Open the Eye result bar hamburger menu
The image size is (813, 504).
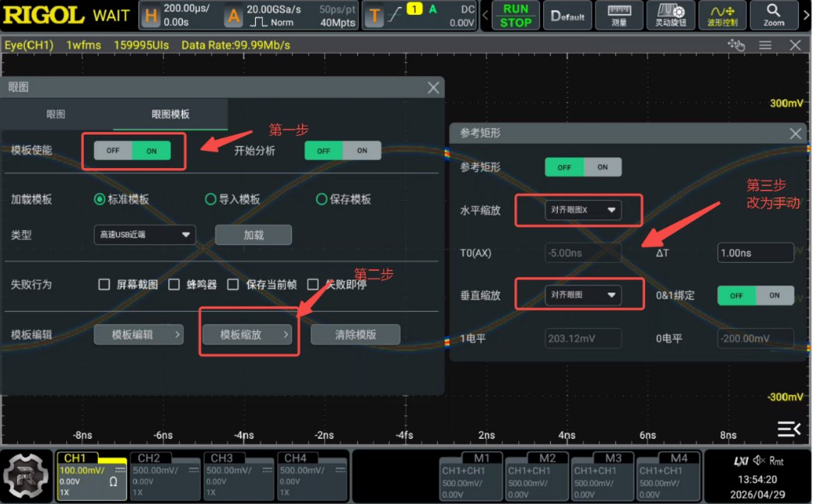[x=766, y=45]
